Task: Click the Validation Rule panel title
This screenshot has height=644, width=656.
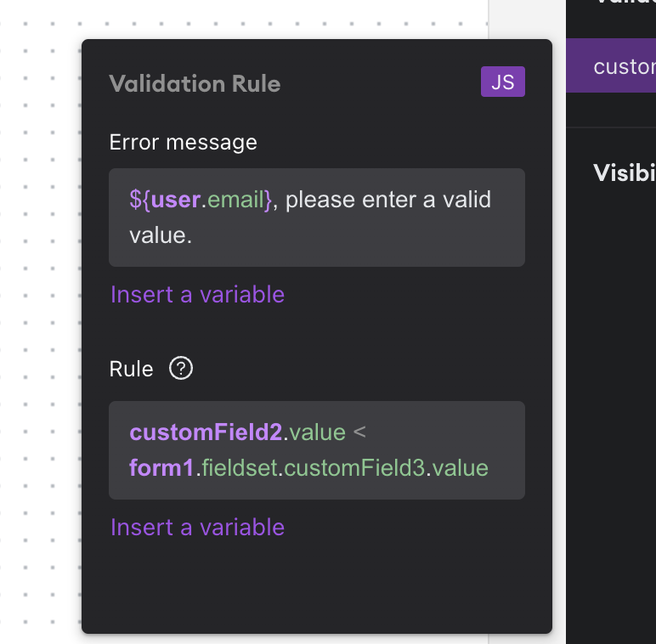Action: coord(195,83)
